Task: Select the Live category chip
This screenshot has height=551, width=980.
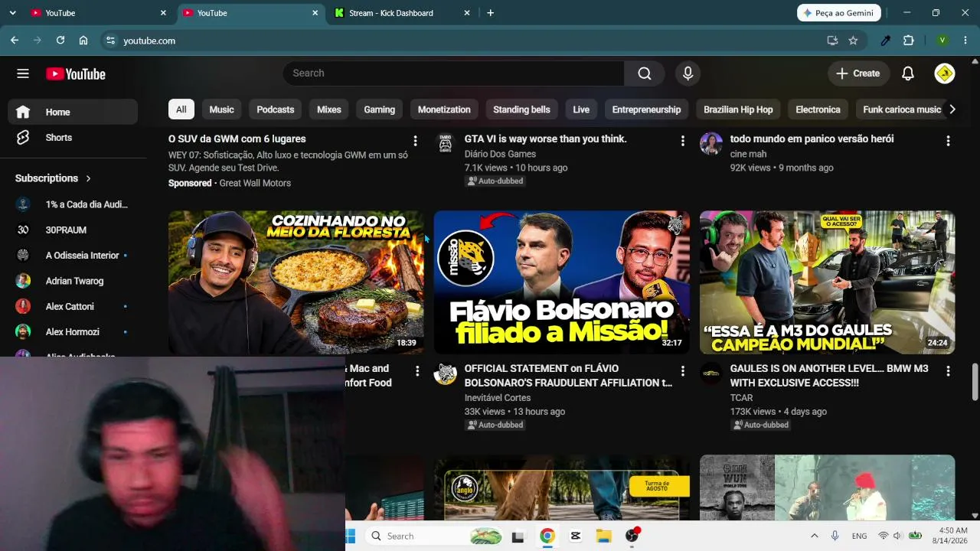Action: (581, 109)
